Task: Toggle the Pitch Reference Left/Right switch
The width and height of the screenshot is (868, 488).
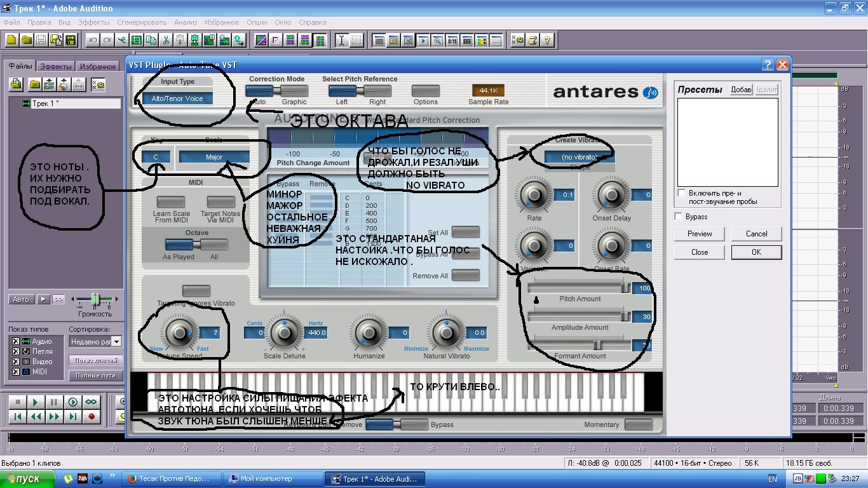Action: pos(360,91)
